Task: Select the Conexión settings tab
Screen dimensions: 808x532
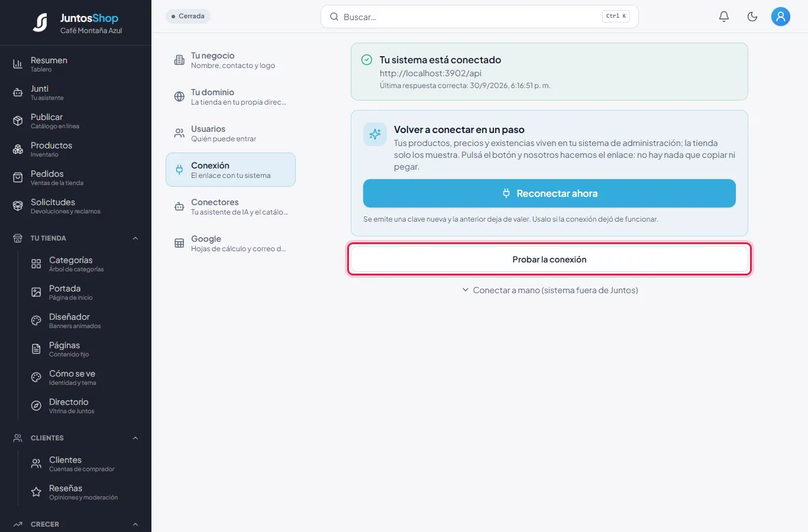Action: (x=231, y=170)
